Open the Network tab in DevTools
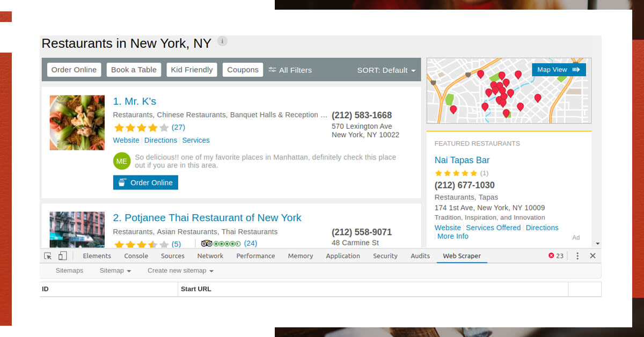This screenshot has width=644, height=337. (210, 256)
